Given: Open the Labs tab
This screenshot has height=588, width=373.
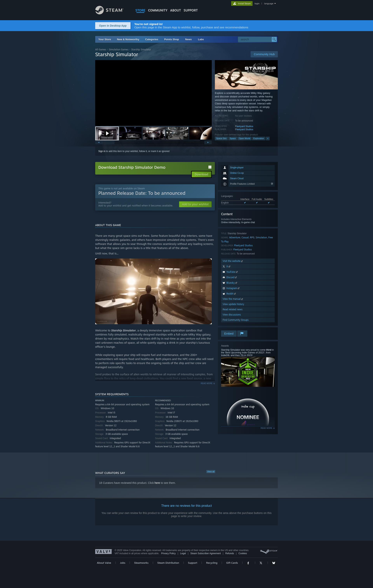Looking at the screenshot, I should point(201,39).
